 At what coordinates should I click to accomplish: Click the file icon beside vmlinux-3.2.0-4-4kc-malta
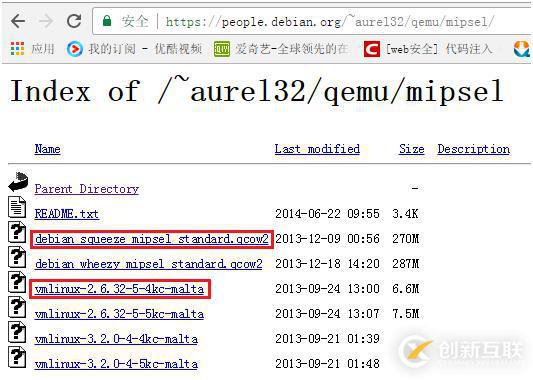pos(17,332)
